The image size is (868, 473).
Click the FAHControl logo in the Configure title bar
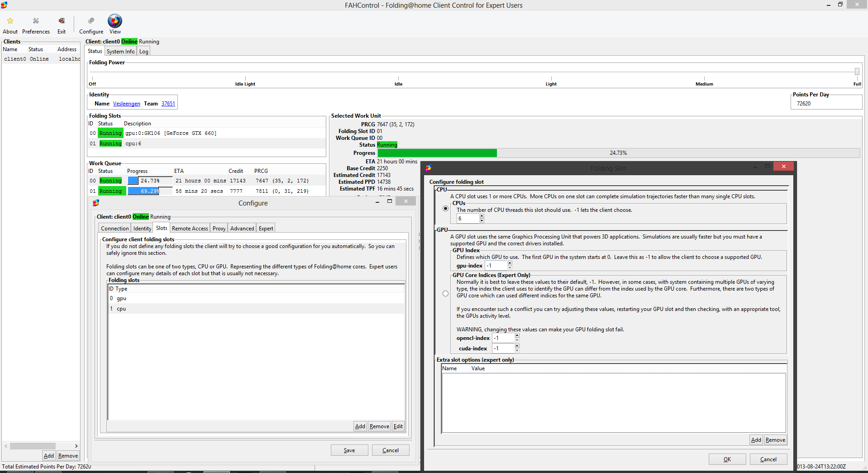(96, 203)
